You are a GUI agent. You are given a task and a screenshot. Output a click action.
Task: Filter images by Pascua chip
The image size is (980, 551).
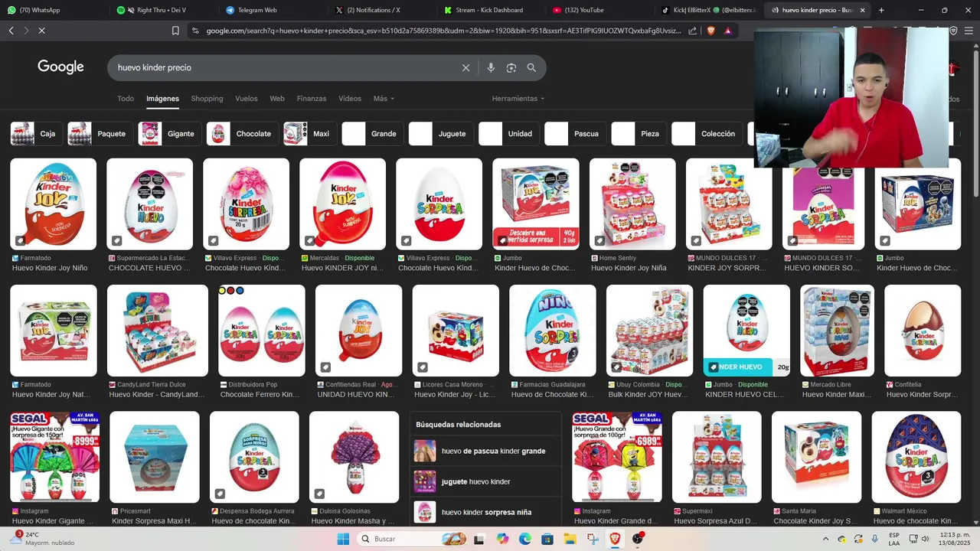point(576,134)
